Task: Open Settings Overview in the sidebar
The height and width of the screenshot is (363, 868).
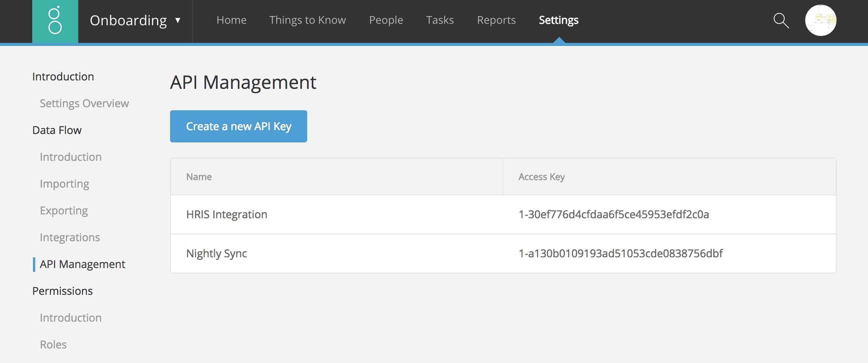Action: pos(84,103)
